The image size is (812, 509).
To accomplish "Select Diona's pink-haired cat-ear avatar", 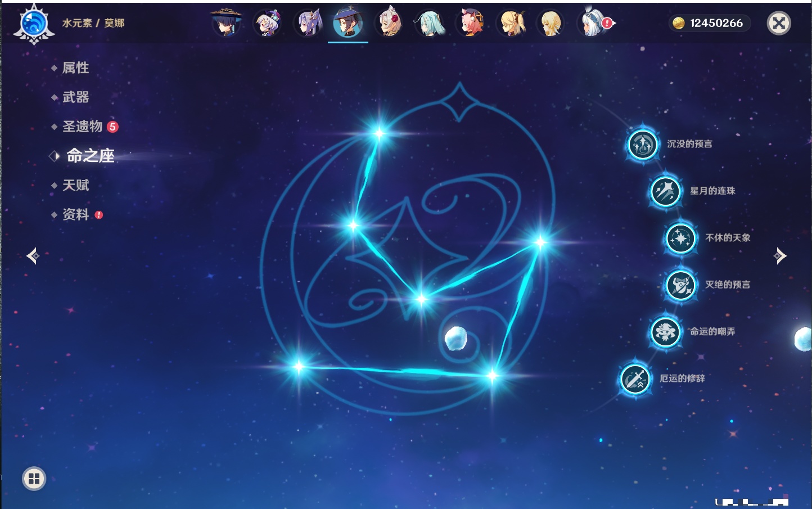I will click(471, 23).
